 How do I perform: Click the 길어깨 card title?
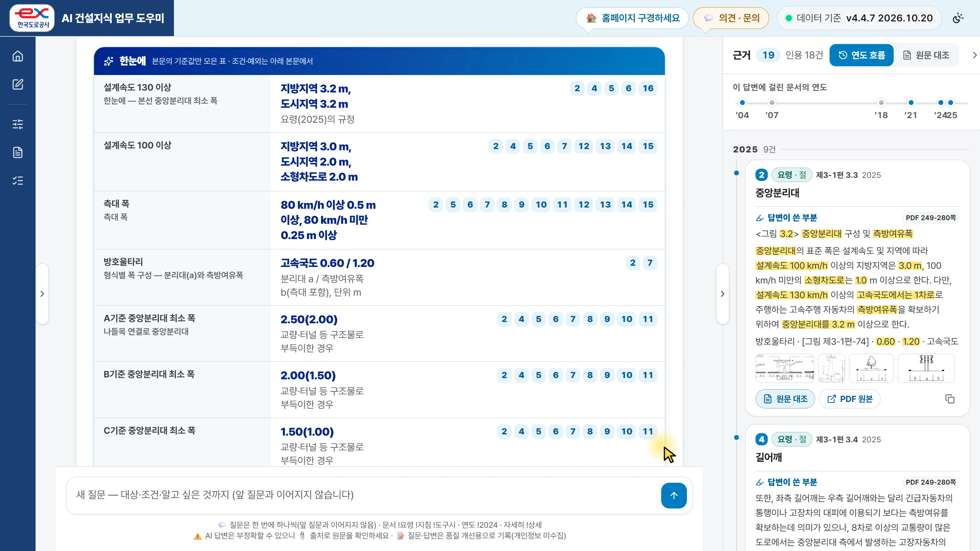768,457
